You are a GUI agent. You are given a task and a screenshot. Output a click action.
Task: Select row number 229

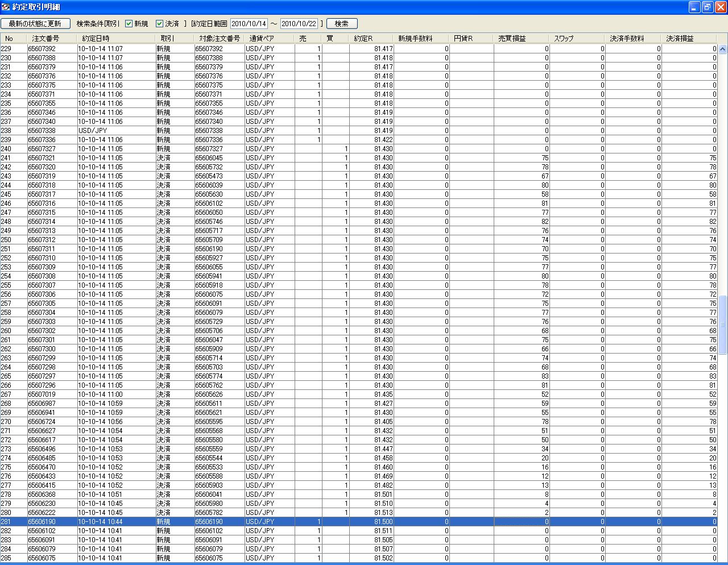pos(13,49)
